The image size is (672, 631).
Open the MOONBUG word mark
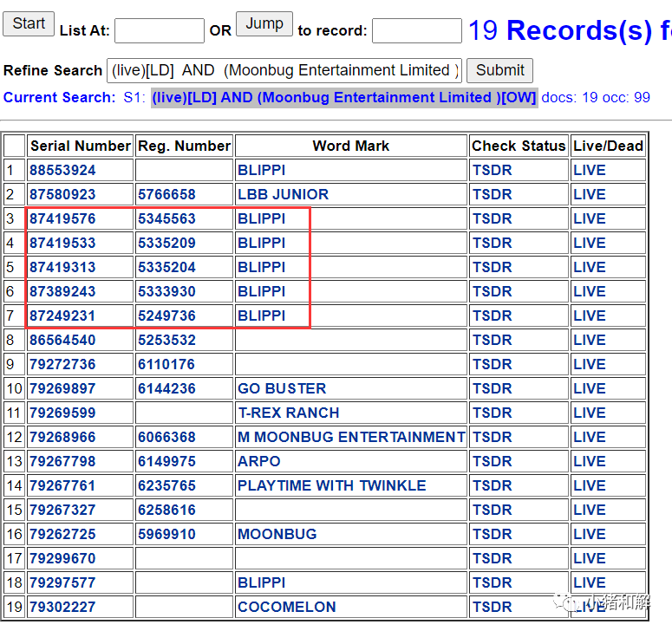[277, 534]
